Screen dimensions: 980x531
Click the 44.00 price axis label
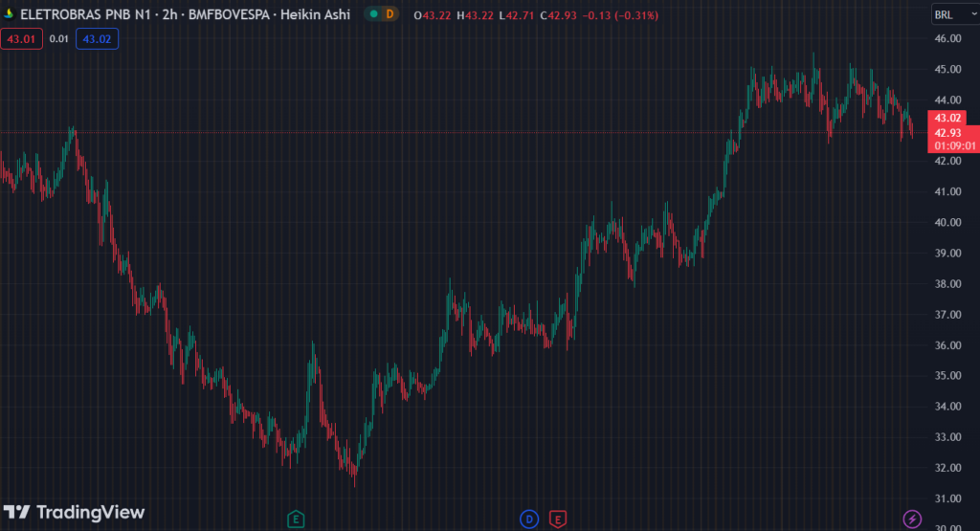947,100
